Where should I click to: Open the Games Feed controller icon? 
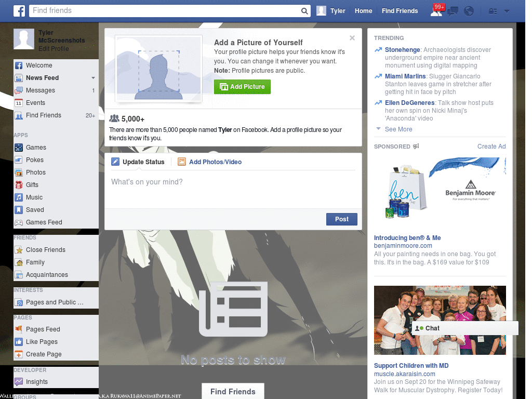tap(19, 222)
